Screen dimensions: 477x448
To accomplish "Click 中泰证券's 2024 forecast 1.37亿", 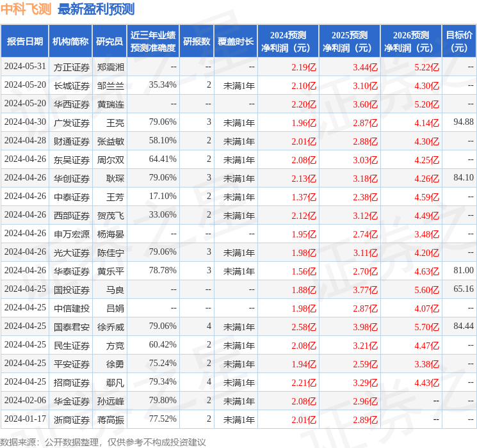I will point(303,197).
